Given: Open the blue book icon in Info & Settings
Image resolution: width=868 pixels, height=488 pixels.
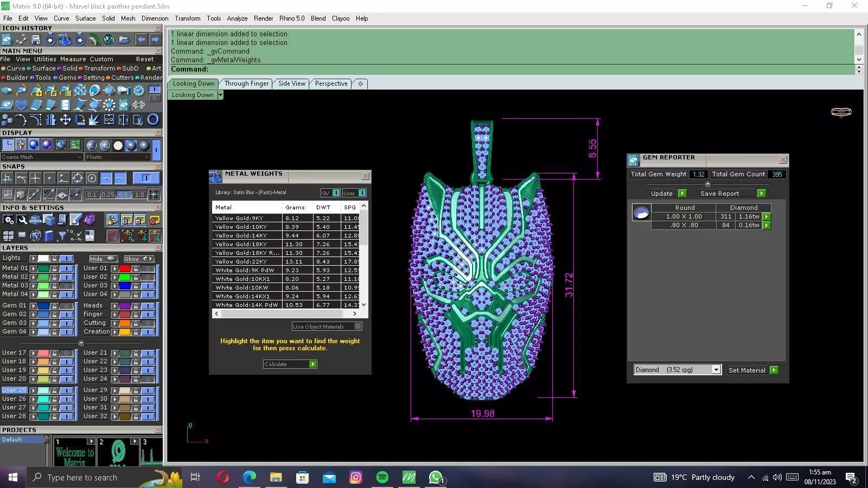Looking at the screenshot, I should pos(49,235).
